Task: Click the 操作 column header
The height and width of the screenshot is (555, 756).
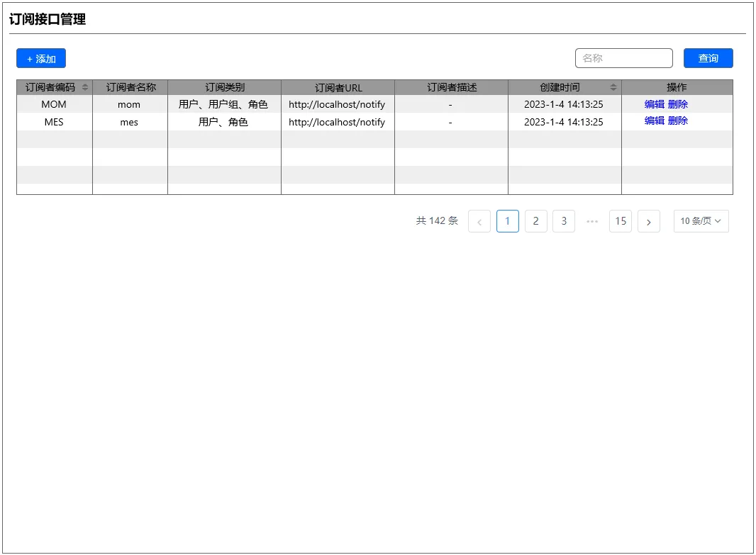Action: (x=677, y=87)
